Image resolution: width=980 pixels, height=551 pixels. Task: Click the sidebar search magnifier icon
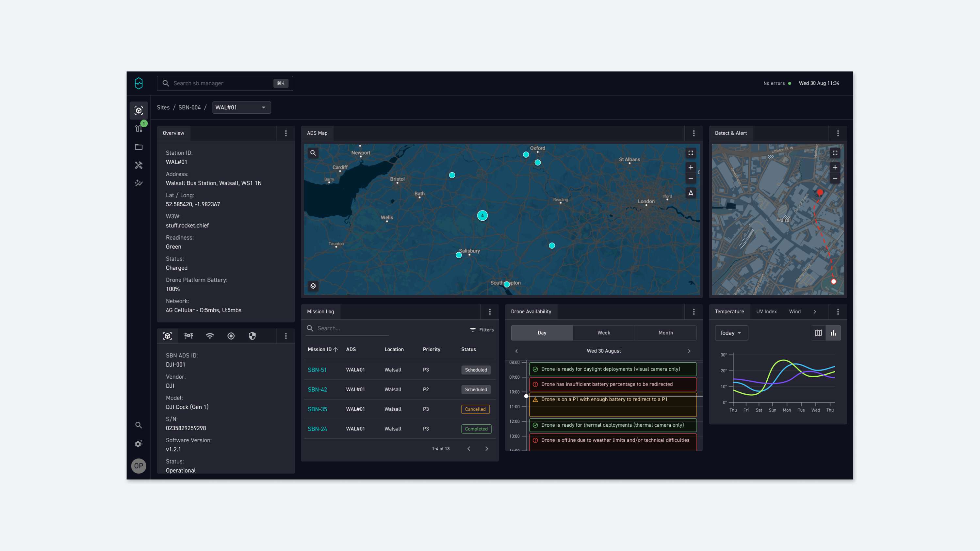139,425
